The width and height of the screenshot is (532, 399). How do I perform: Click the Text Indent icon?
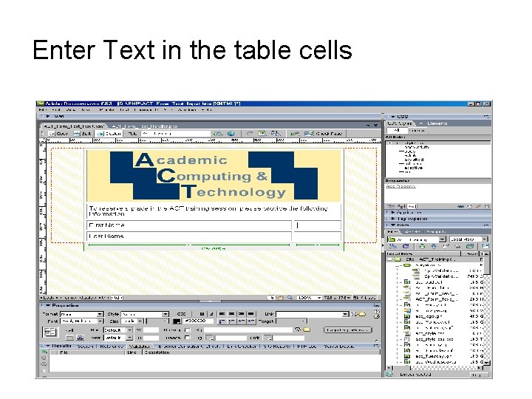[x=251, y=321]
